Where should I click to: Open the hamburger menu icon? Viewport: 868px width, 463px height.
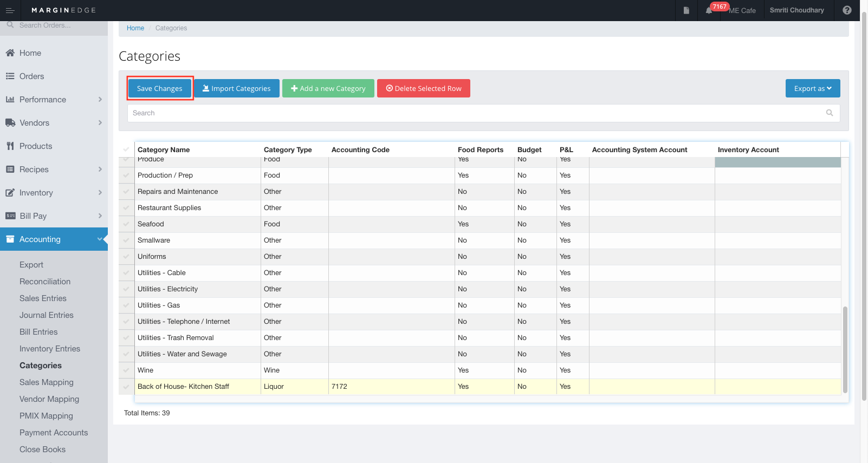click(x=10, y=10)
